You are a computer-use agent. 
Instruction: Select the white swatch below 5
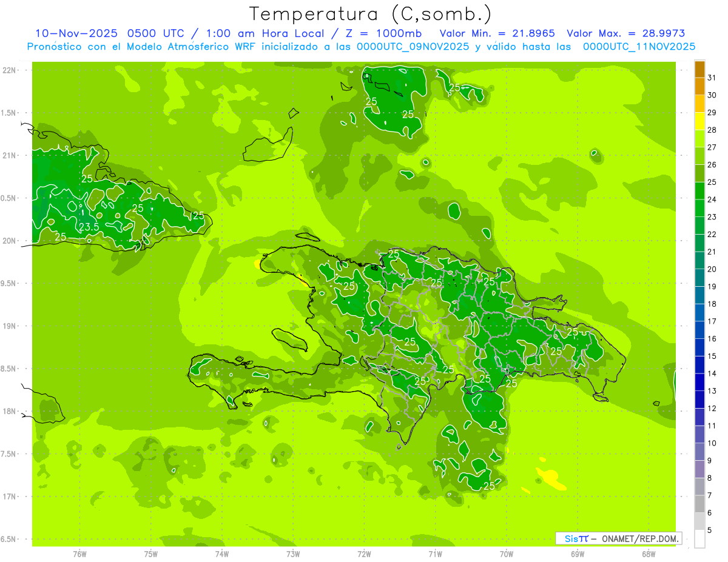pyautogui.click(x=699, y=539)
